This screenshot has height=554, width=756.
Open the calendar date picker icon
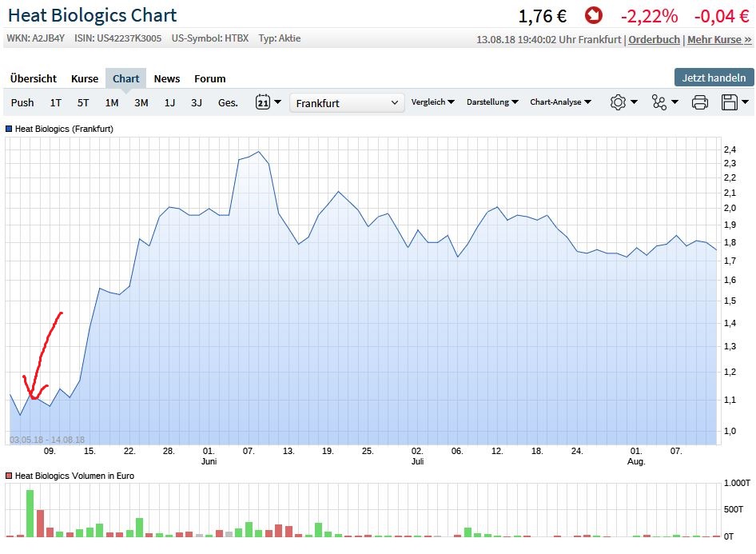[262, 102]
